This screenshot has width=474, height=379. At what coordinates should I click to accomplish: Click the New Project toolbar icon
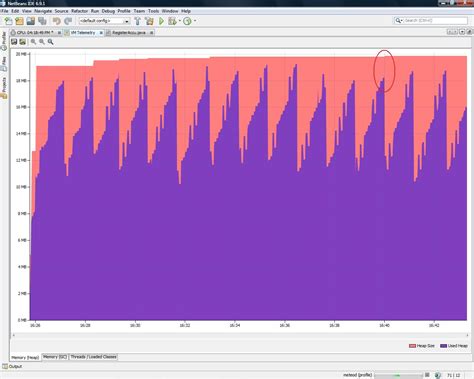click(19, 21)
